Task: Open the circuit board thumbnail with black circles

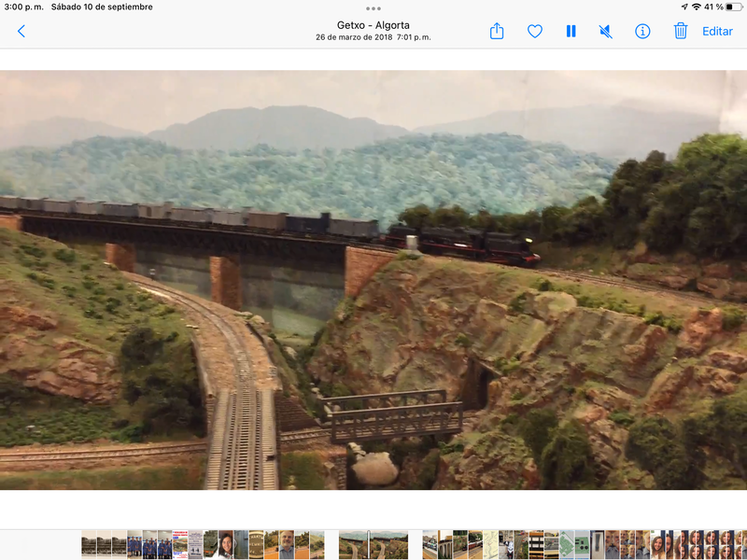Action: (582, 544)
